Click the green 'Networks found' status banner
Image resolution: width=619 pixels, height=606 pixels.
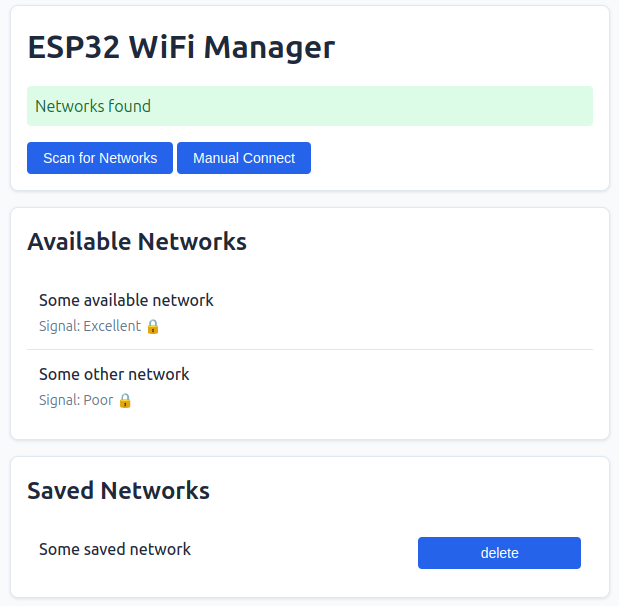pos(310,106)
